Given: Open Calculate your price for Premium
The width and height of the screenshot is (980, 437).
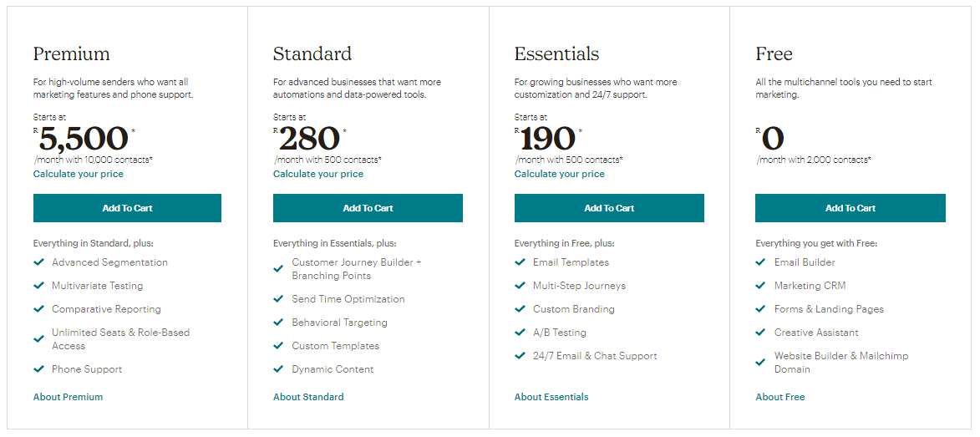Looking at the screenshot, I should (x=78, y=174).
